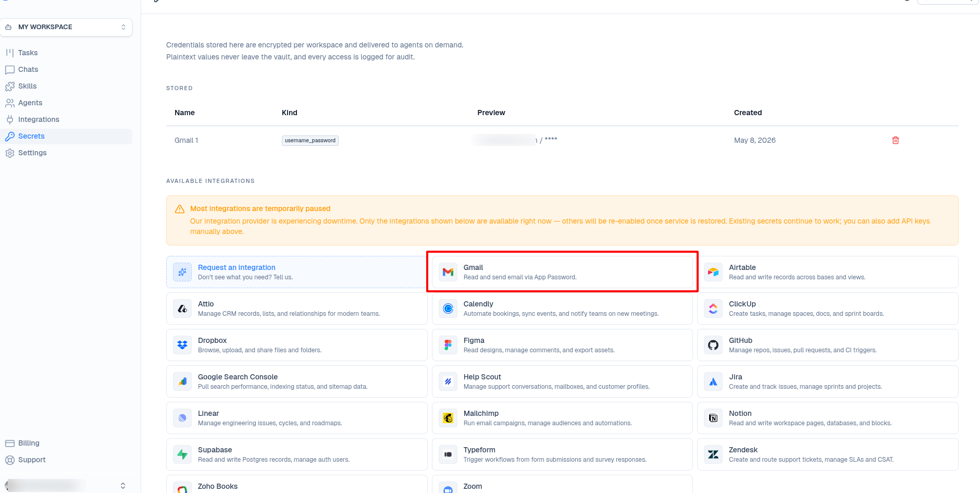The image size is (980, 493).
Task: Click the Request an integration link
Action: (x=237, y=267)
